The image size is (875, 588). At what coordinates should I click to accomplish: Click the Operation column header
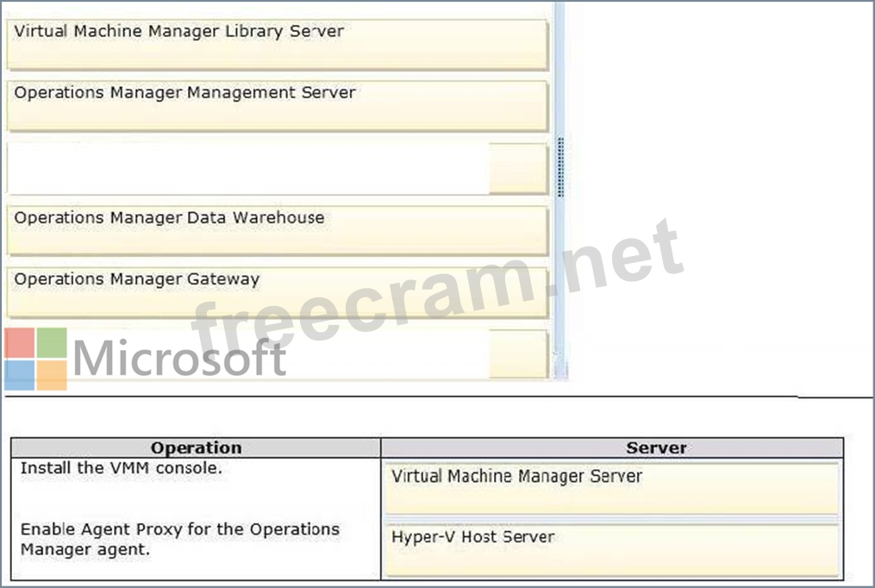[196, 448]
